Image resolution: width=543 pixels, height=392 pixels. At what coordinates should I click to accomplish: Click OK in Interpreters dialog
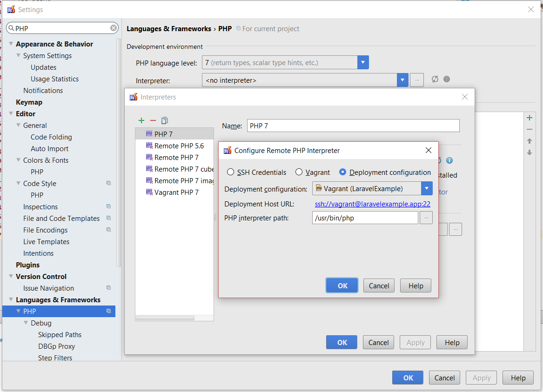click(x=342, y=343)
